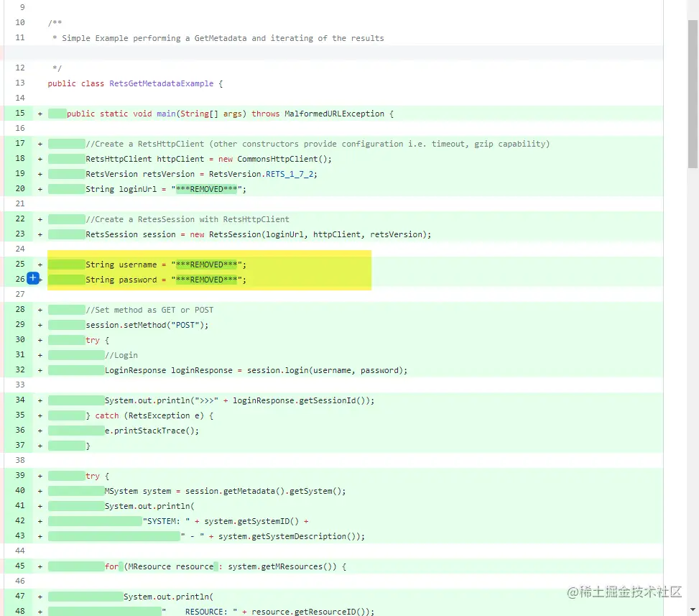Screen dimensions: 699x616
Task: Click the scrollbar down arrow at bottom right
Action: point(693,610)
